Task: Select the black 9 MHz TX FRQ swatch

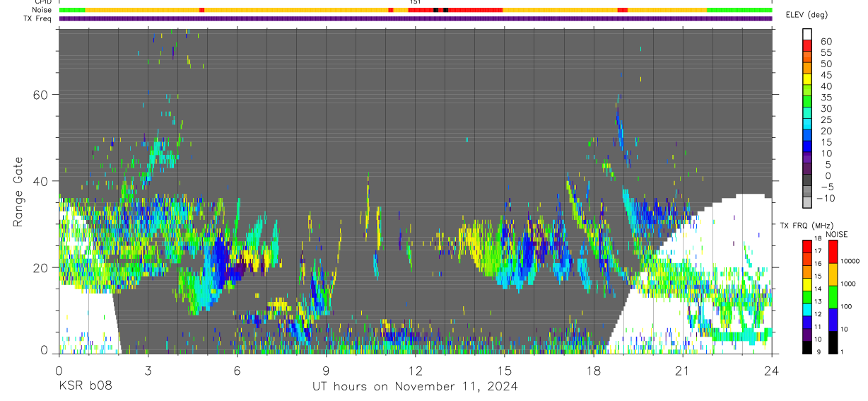Action: (x=807, y=347)
